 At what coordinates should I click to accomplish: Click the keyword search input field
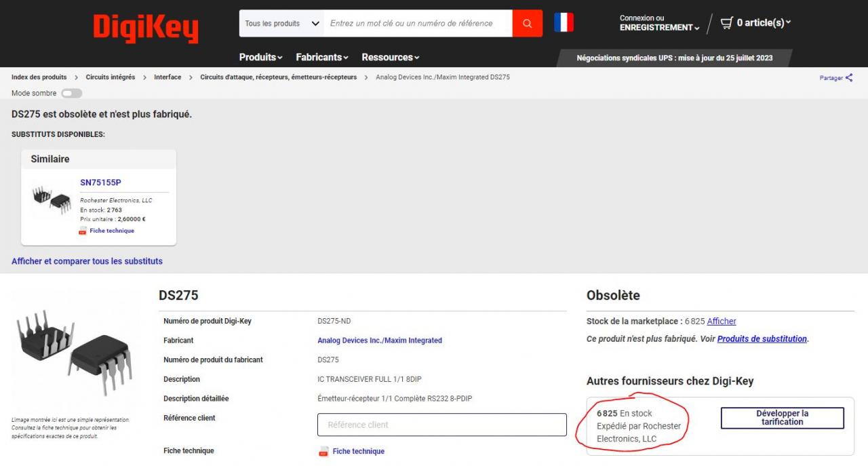418,23
